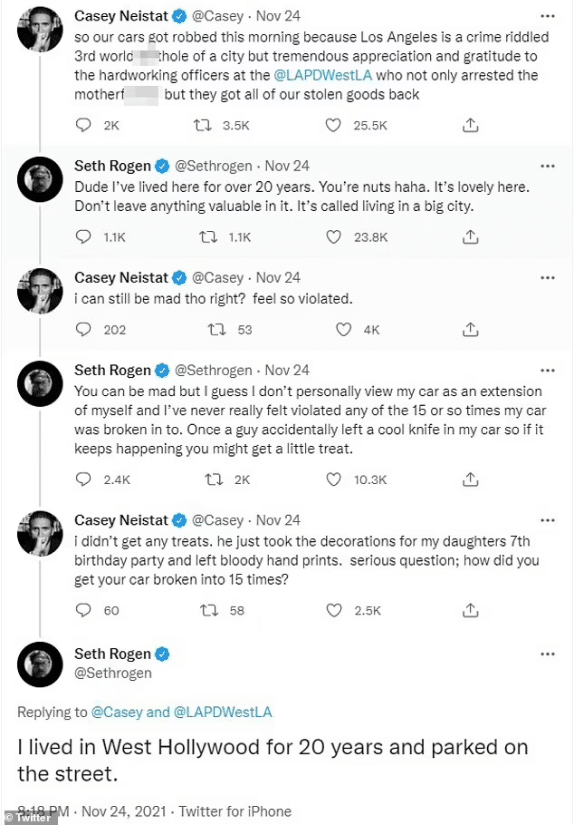Like Casey's first tweet with 25.5K likes
The width and height of the screenshot is (574, 825).
tap(333, 125)
